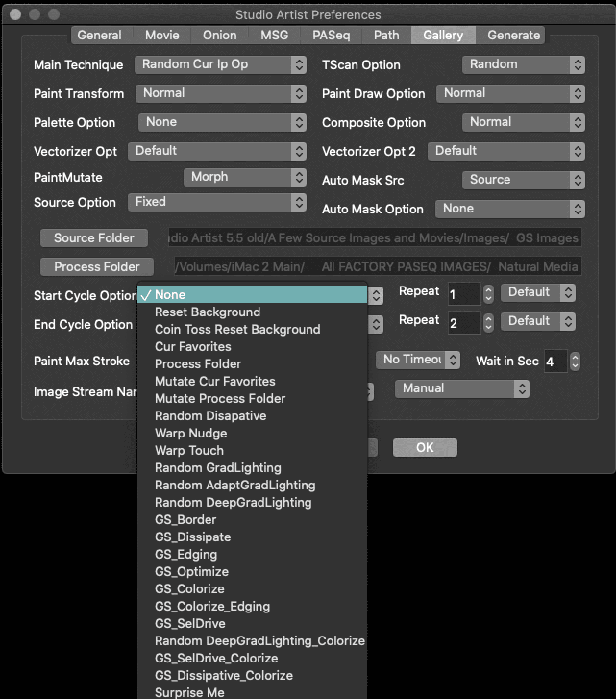Select Mutate Process Folder option
Image resolution: width=616 pixels, height=699 pixels.
click(252, 399)
